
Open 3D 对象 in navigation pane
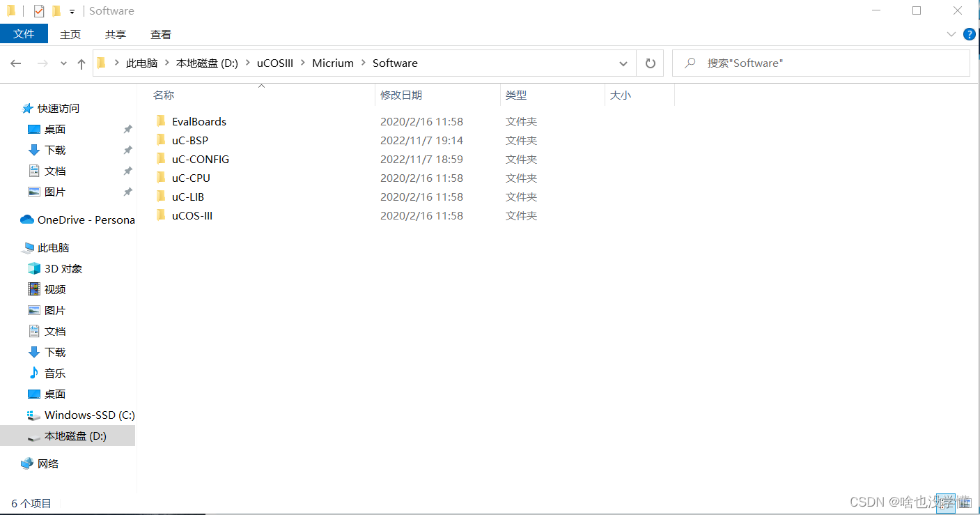(x=63, y=268)
